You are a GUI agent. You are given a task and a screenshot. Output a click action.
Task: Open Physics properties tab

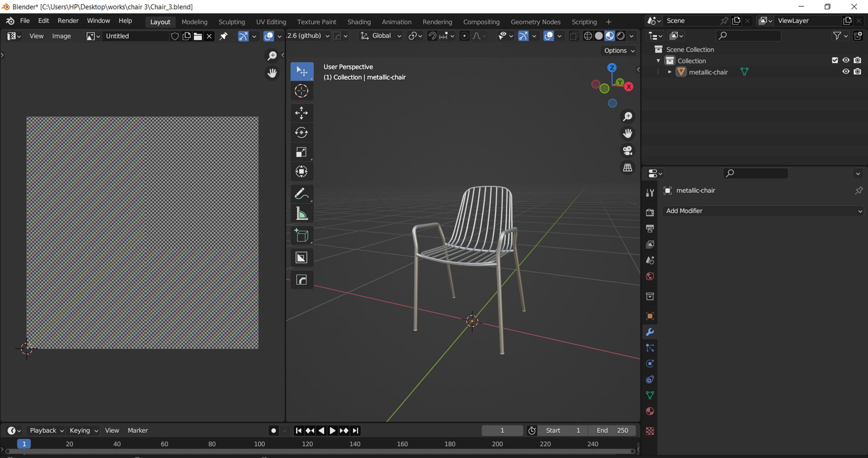click(650, 364)
